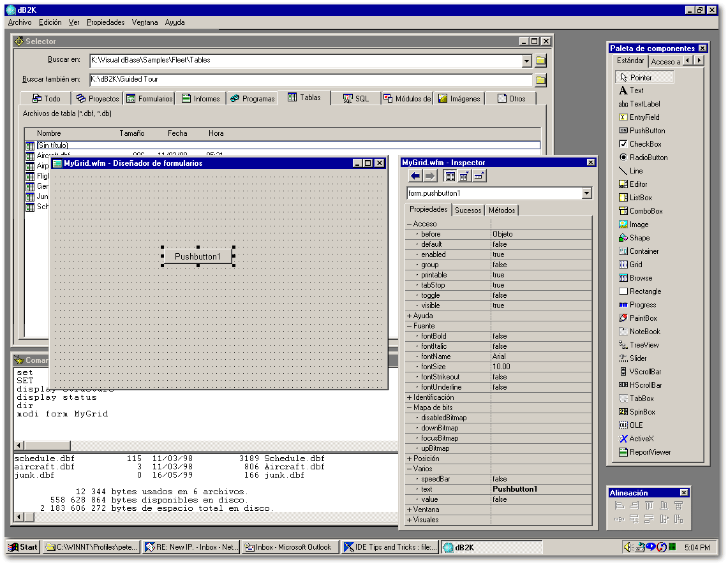Open the Archivo menu
728x565 pixels.
[20, 22]
